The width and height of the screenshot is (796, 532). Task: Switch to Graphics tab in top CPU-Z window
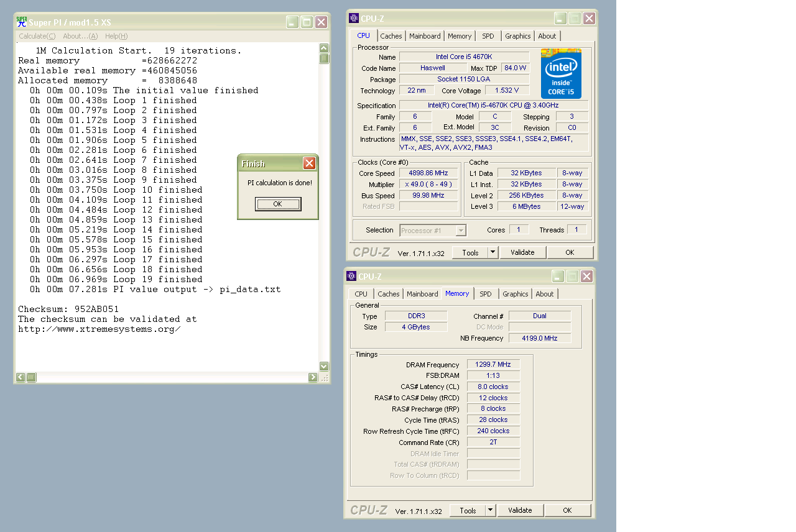click(517, 36)
